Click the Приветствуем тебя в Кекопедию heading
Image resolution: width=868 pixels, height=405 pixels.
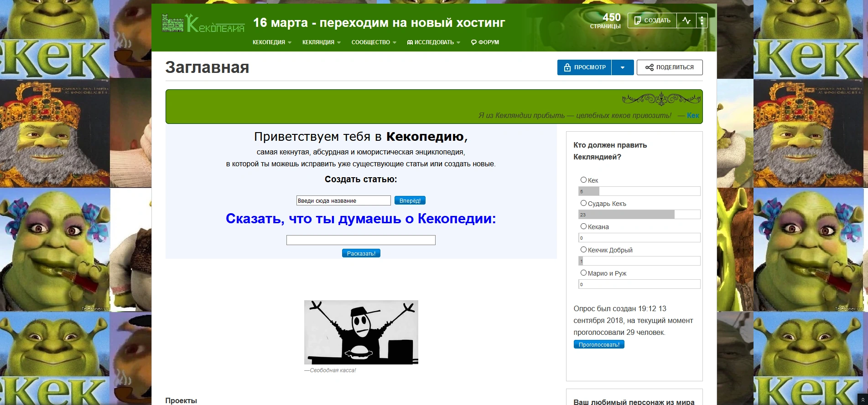[361, 137]
